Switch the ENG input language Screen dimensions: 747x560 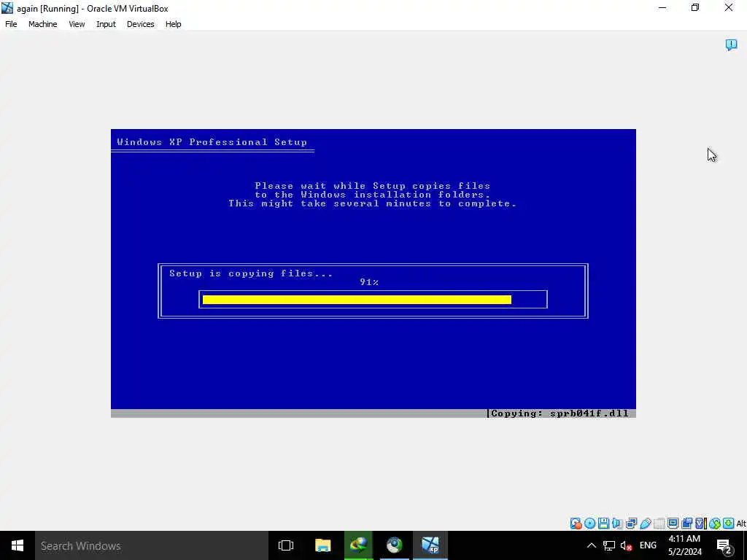click(x=648, y=545)
